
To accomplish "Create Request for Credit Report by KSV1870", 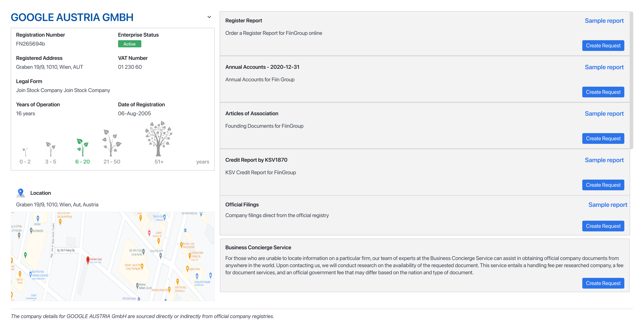I will click(x=603, y=185).
